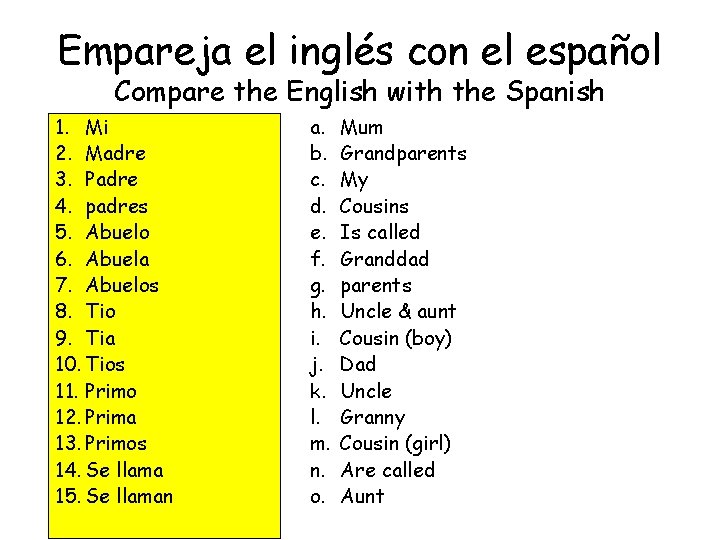Click 'Primo' in the Spanish list
720x540 pixels.
[111, 391]
